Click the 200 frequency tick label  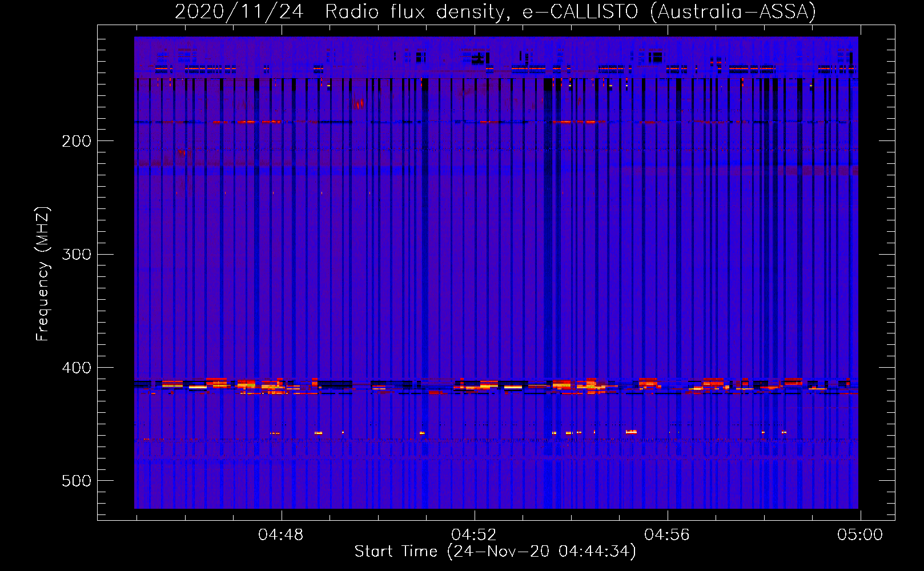[x=77, y=141]
